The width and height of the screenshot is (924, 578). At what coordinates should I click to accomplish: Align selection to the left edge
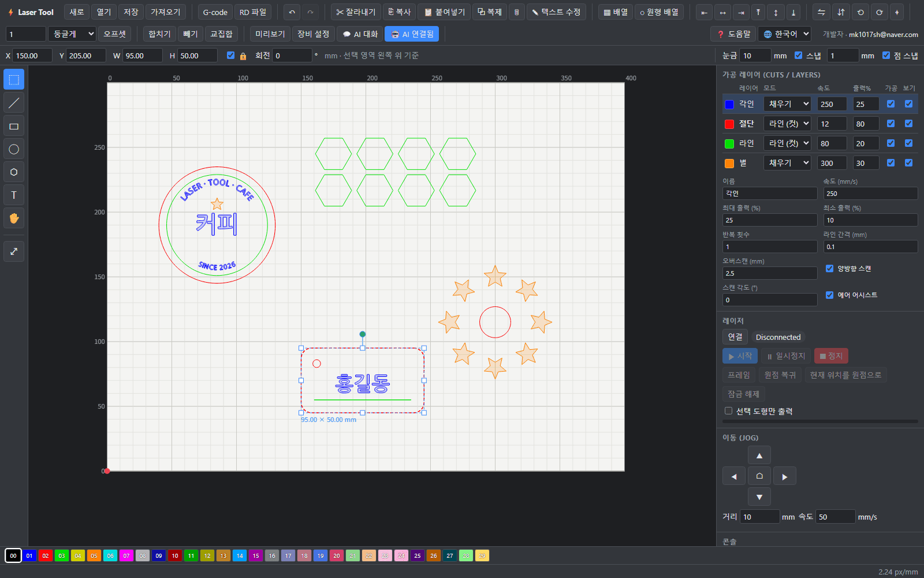pos(704,12)
